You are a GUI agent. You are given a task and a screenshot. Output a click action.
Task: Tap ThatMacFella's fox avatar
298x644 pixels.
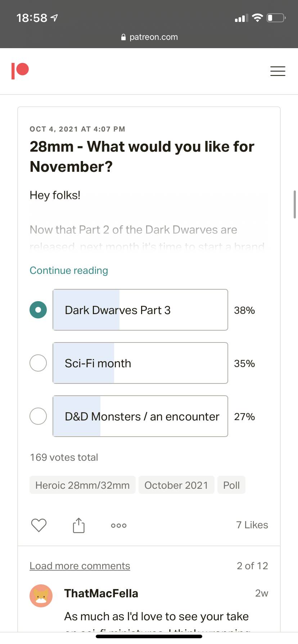41,595
